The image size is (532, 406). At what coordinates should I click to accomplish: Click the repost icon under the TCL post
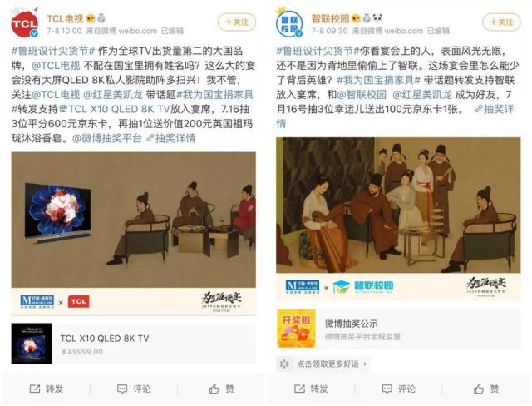tap(35, 389)
